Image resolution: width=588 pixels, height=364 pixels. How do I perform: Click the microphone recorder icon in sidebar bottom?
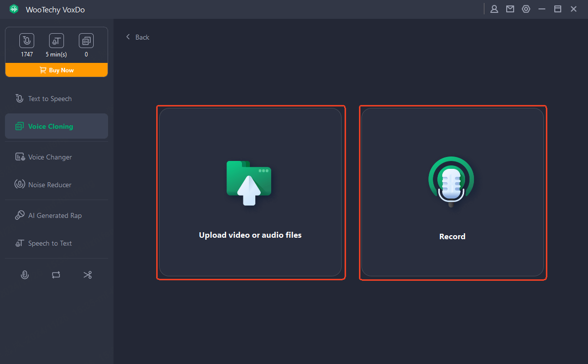[x=24, y=275]
